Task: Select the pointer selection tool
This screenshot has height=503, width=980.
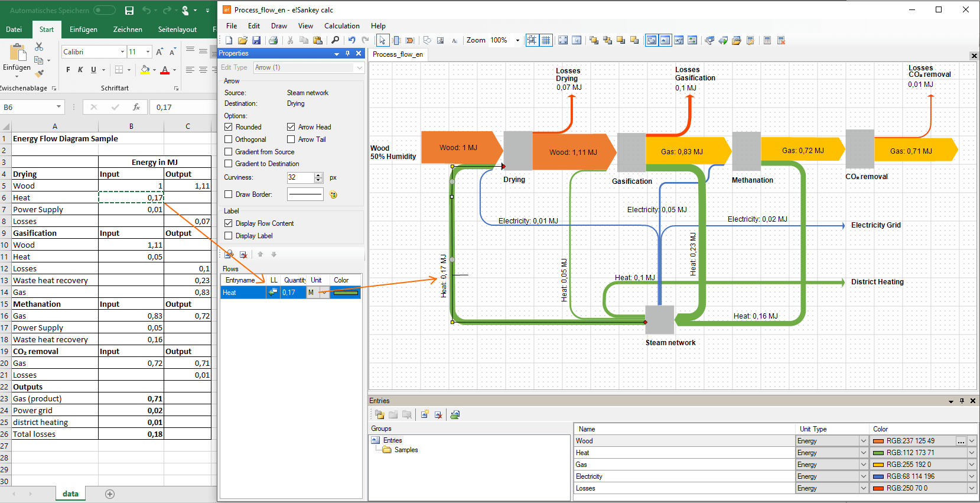Action: 382,40
